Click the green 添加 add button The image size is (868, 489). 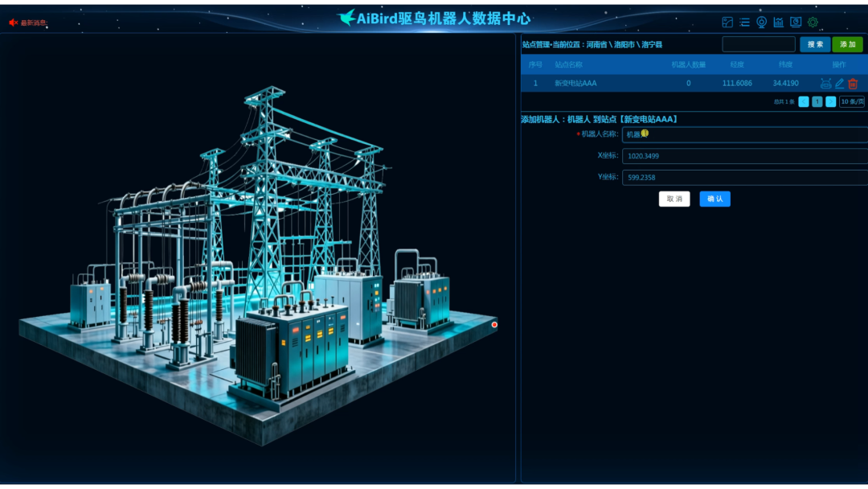(847, 44)
